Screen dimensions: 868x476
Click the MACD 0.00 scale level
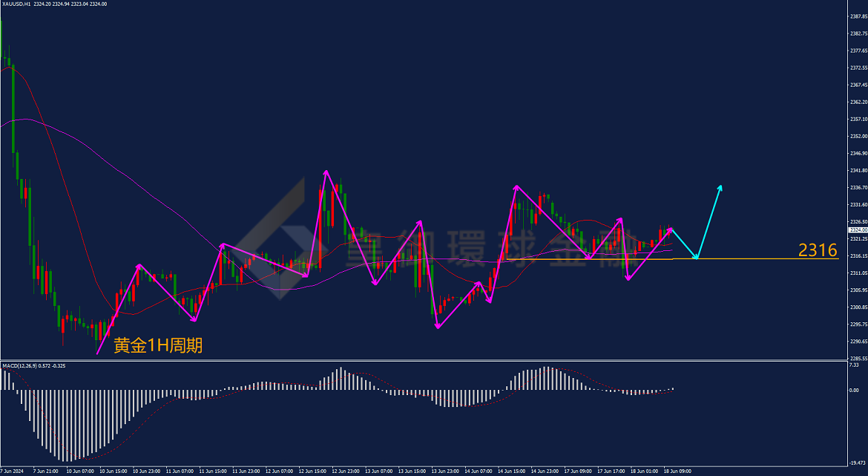[x=854, y=390]
